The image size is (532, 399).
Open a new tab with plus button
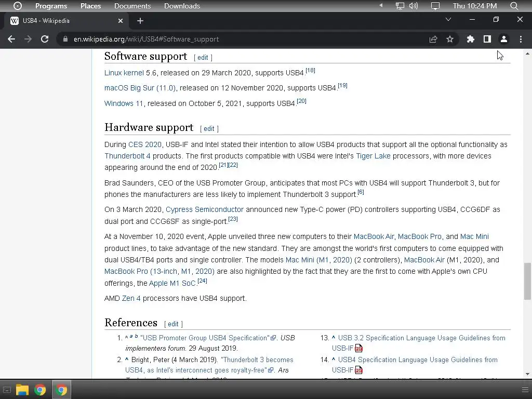point(140,21)
